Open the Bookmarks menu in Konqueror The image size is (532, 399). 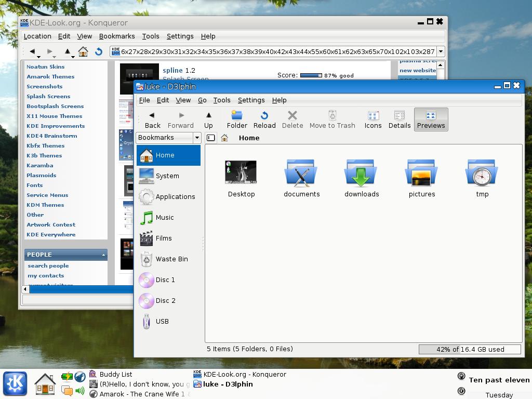click(117, 36)
